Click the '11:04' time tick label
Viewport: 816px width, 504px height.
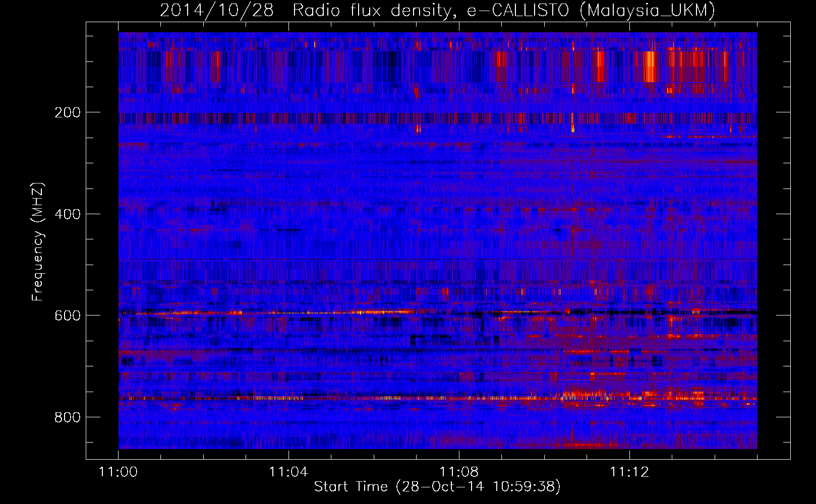pos(288,472)
